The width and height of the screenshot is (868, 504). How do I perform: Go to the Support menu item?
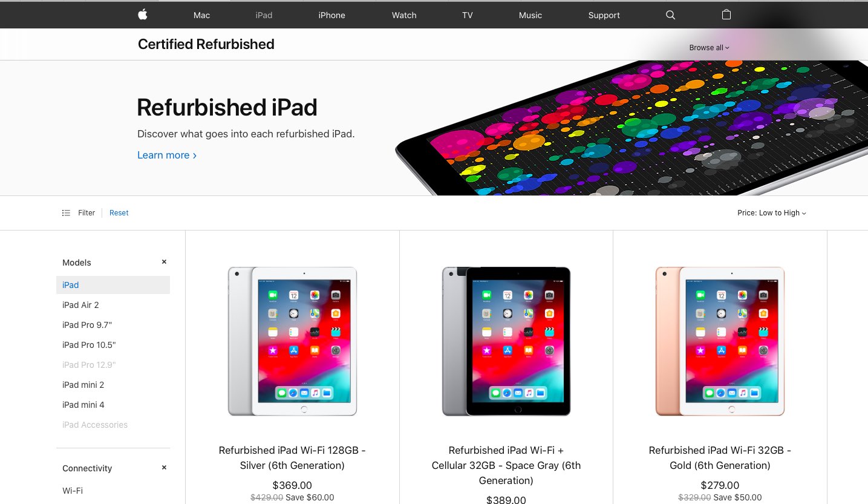pos(604,15)
